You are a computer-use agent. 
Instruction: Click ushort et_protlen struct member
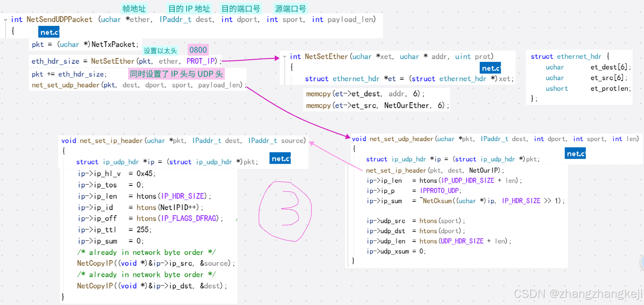588,88
